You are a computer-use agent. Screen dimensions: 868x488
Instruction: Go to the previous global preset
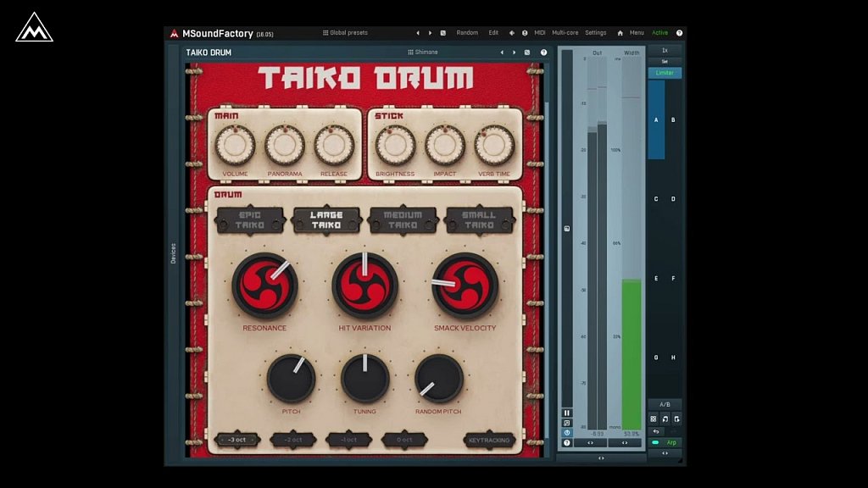click(x=417, y=33)
